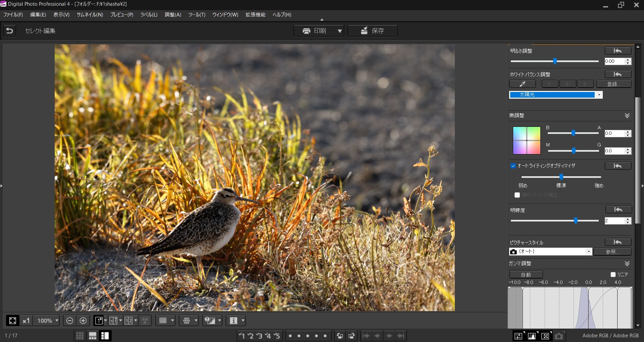Click the back arrow to exit Select Edit
This screenshot has width=644, height=342.
tap(10, 31)
